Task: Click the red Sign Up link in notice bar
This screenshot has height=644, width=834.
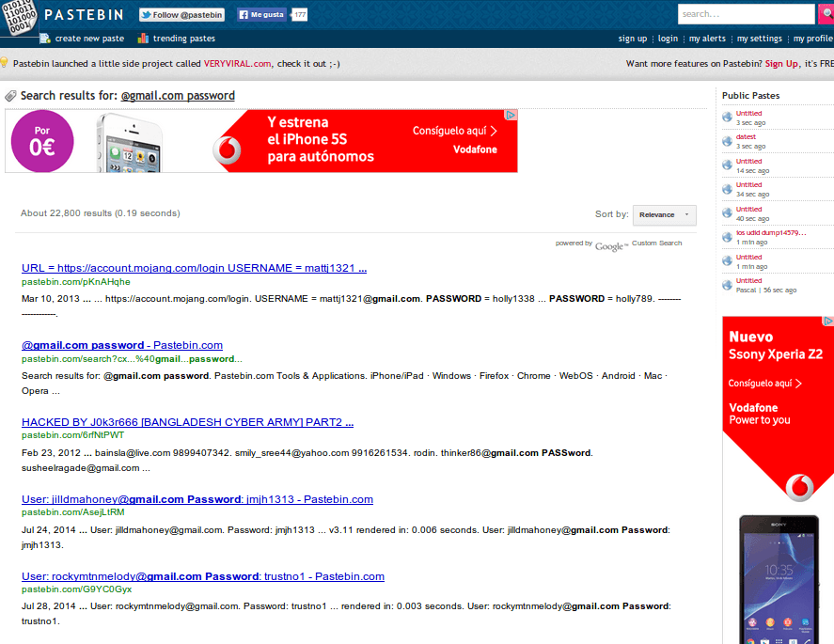Action: (x=781, y=64)
